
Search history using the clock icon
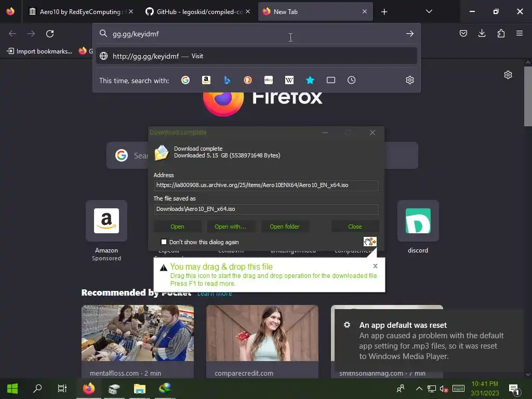click(x=352, y=80)
